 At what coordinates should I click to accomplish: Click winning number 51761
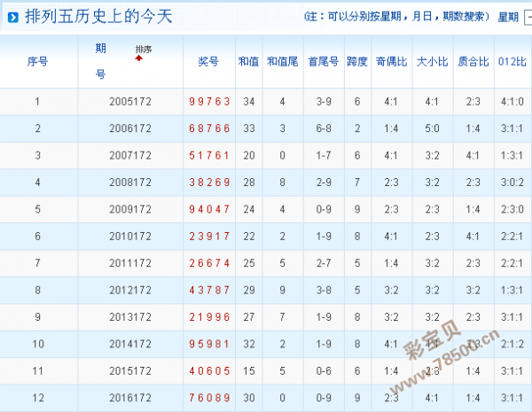click(x=209, y=155)
